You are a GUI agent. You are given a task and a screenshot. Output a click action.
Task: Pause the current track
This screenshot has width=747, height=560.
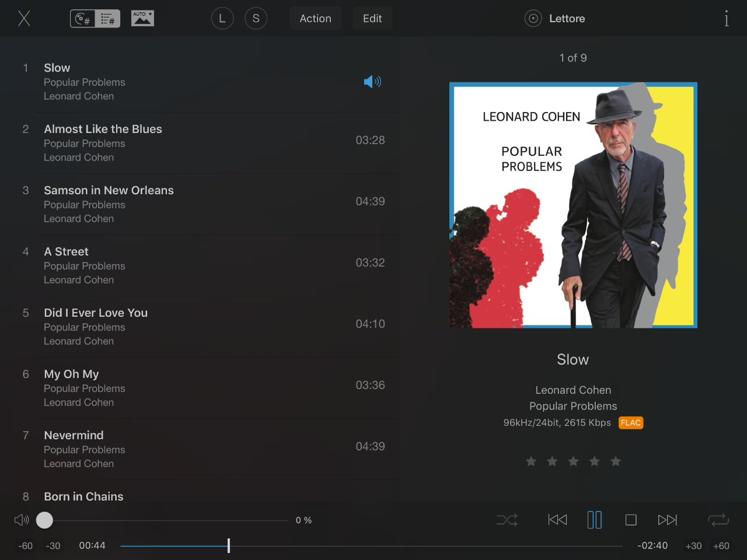tap(594, 520)
